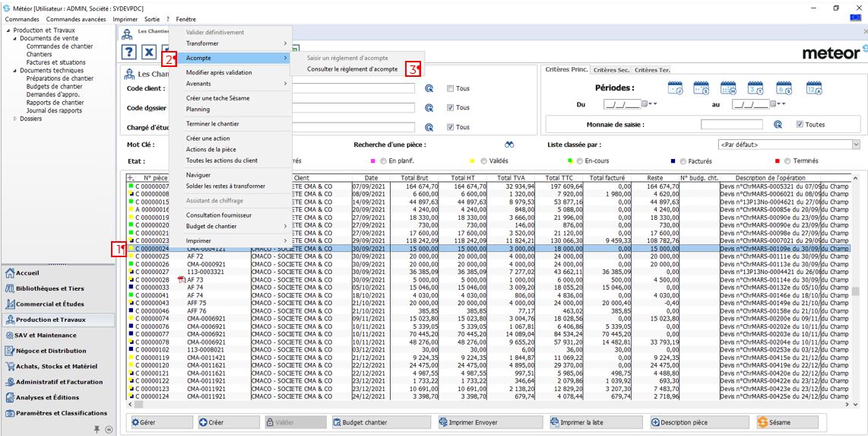Click the European flag icon in the top-right corner
868x436 pixels.
[x=855, y=18]
